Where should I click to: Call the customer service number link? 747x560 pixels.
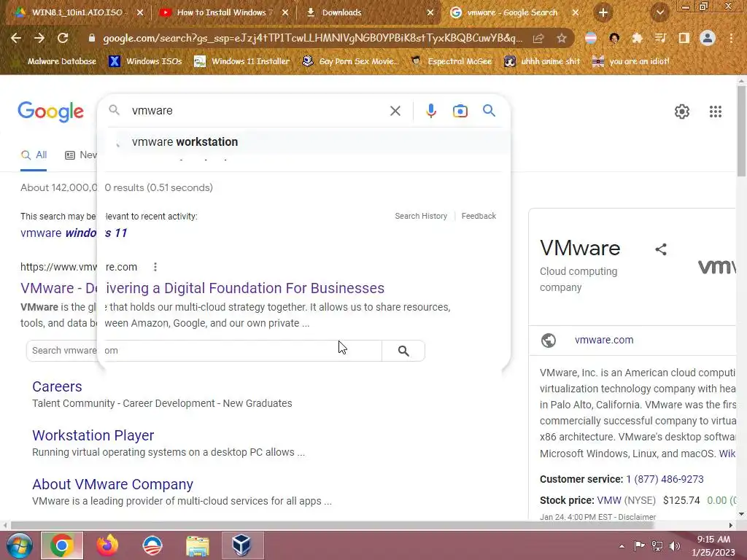[x=665, y=480]
